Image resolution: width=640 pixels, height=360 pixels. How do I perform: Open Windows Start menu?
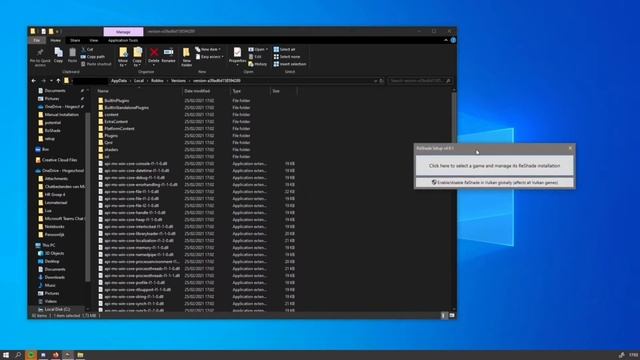6,355
